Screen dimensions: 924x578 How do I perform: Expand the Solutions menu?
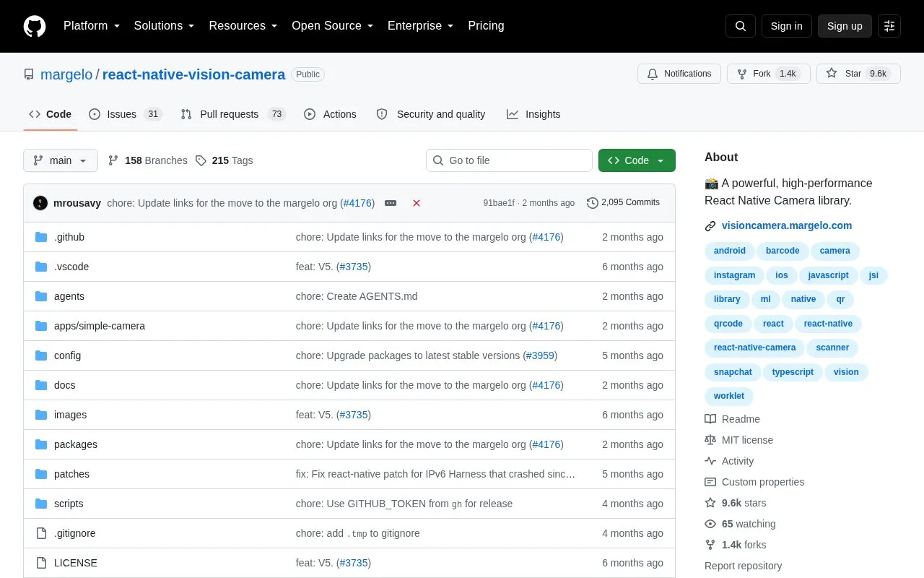click(165, 26)
